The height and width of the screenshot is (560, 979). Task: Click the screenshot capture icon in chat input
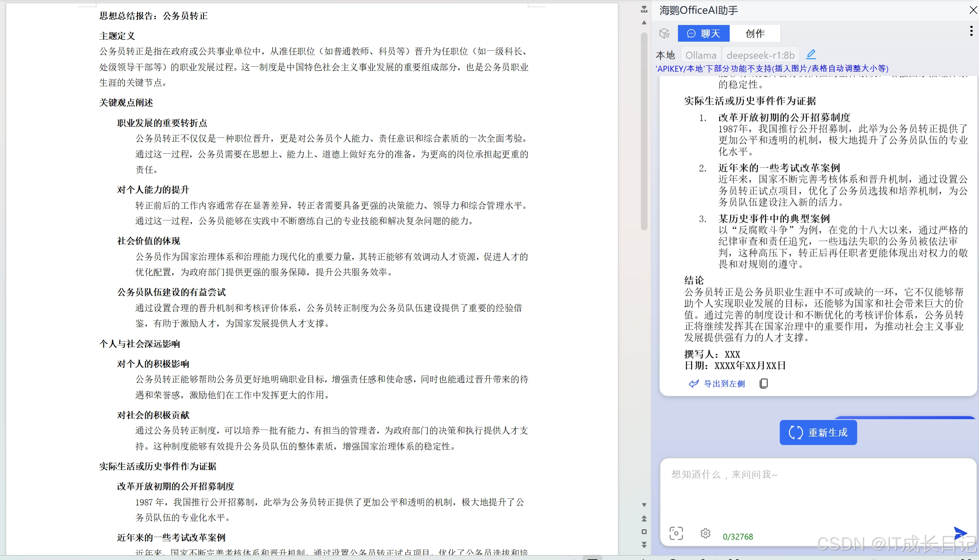pos(676,533)
